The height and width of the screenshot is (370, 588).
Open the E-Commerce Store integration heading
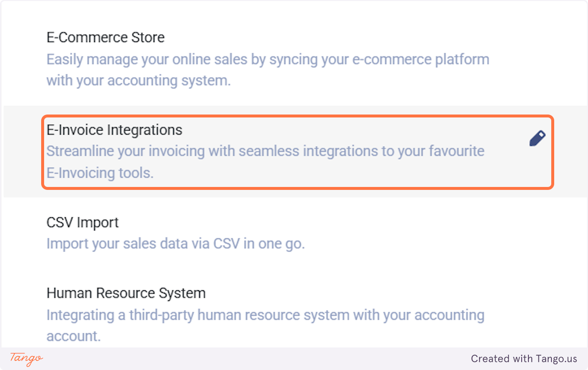pos(105,38)
